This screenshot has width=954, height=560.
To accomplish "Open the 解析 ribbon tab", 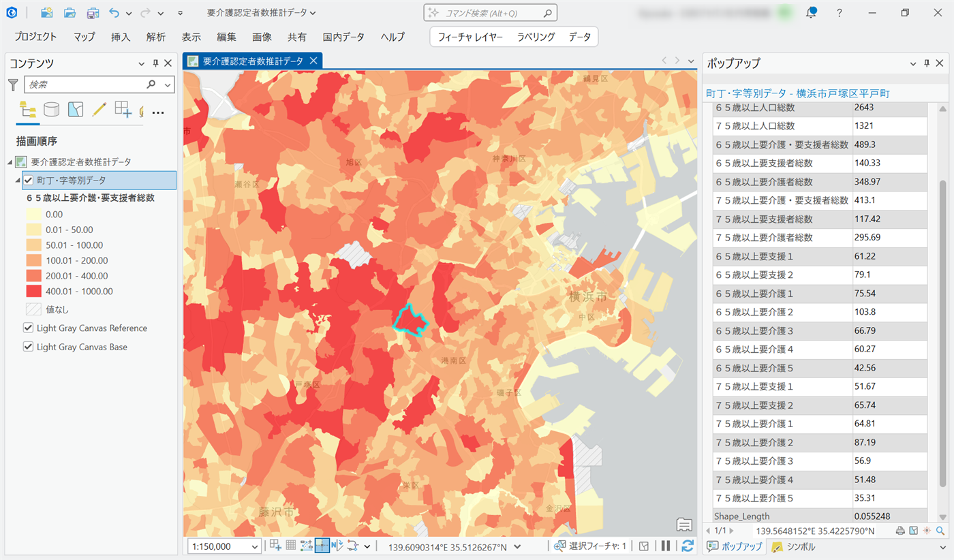I will pos(155,37).
